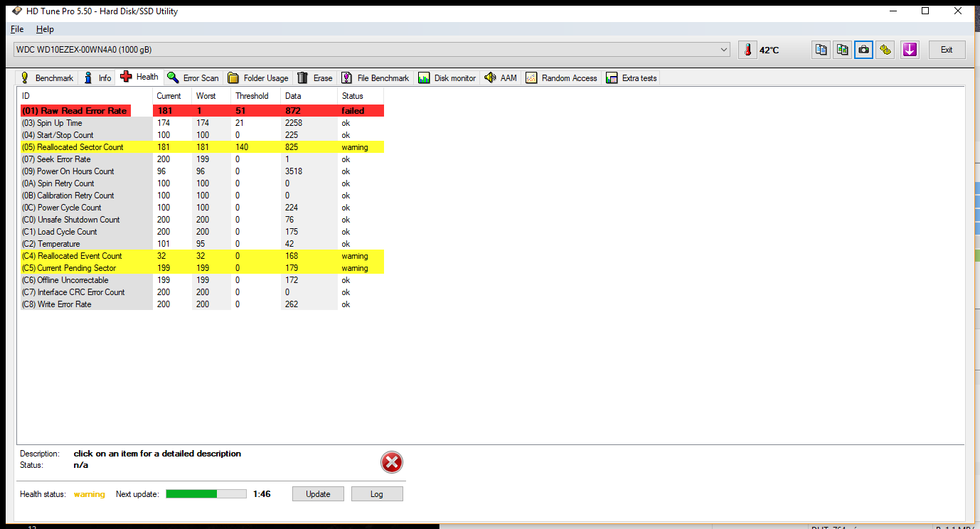This screenshot has height=529, width=980.
Task: Select the (C6) Offline Uncorrectable row
Action: 202,280
